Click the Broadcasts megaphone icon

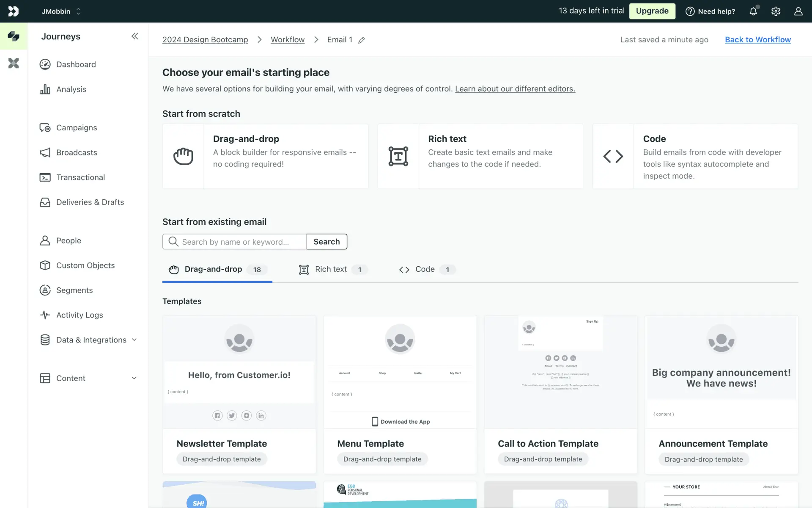[x=45, y=152]
